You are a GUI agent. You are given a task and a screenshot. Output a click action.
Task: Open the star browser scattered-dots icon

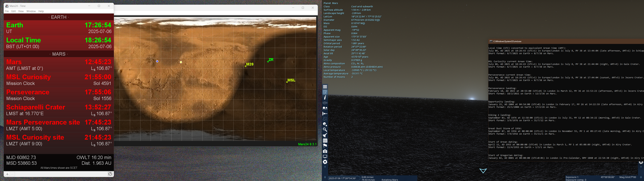(325, 119)
